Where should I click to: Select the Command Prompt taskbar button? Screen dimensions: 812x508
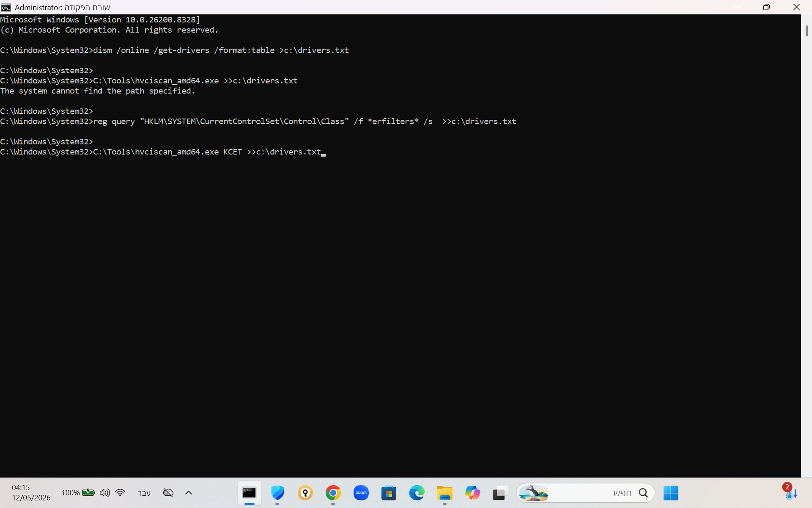(250, 493)
